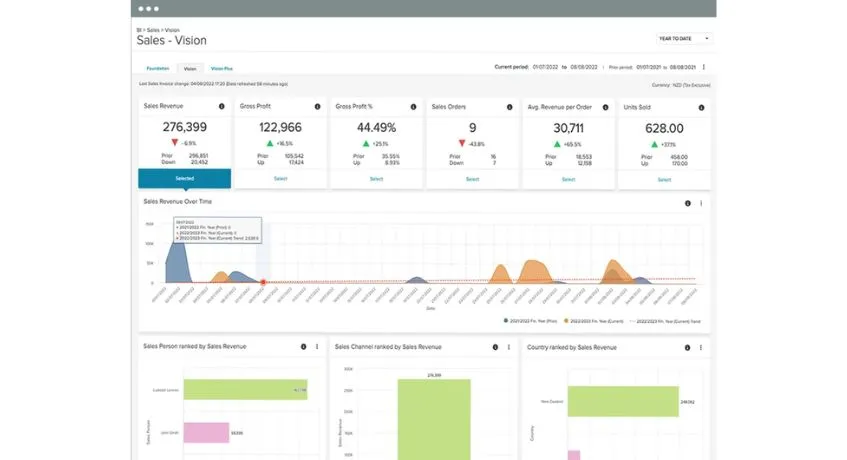The width and height of the screenshot is (847, 460).
Task: Select the Avg. Revenue per Order metric card
Action: [x=568, y=179]
